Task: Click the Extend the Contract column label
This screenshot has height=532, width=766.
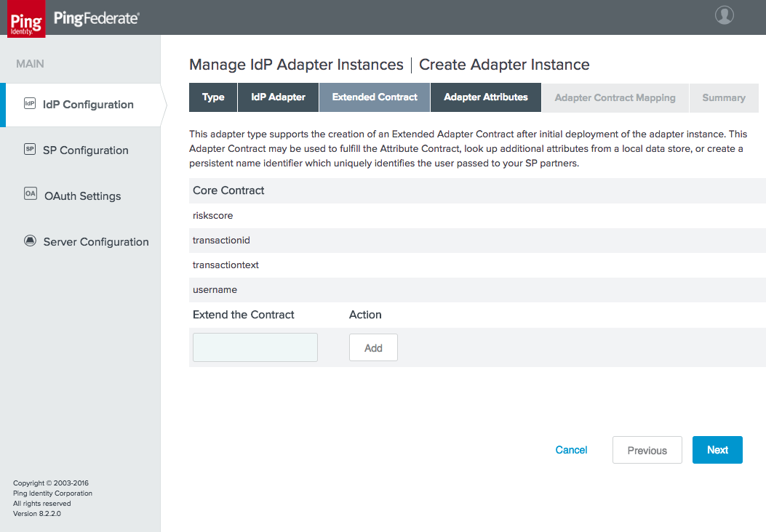Action: (243, 315)
